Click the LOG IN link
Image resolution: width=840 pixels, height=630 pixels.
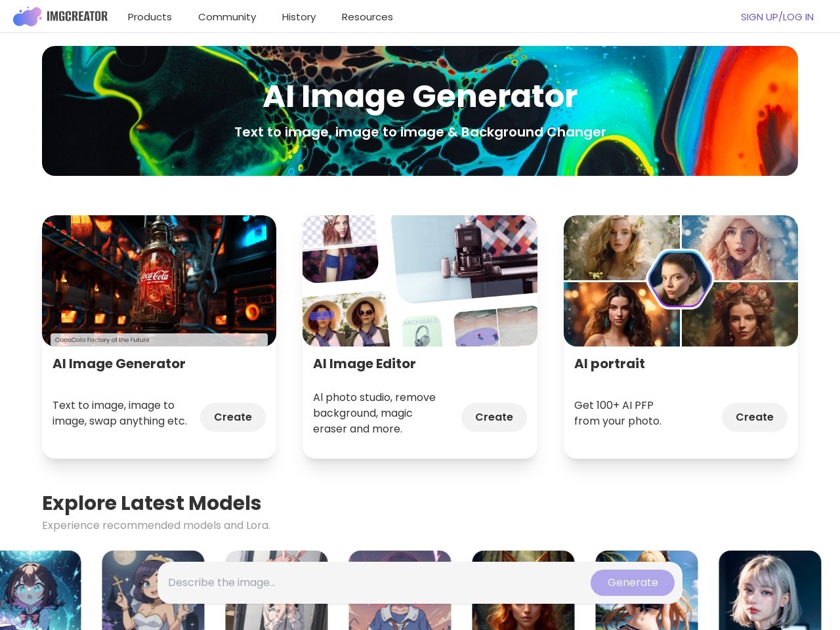(797, 17)
